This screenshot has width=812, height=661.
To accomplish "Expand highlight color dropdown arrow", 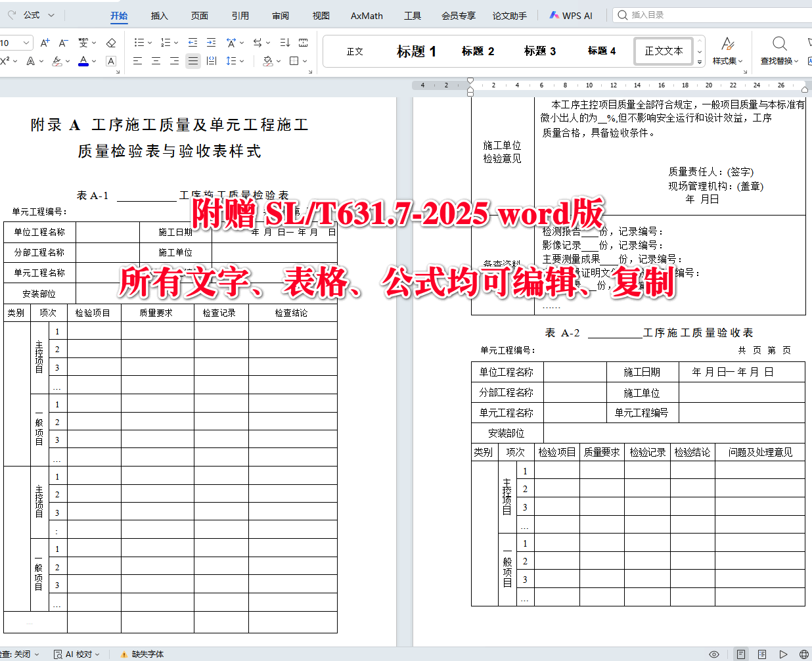I will [x=68, y=61].
